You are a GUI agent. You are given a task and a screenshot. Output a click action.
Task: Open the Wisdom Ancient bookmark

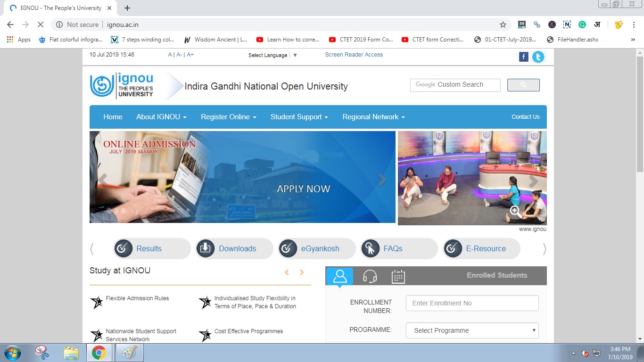coord(215,40)
